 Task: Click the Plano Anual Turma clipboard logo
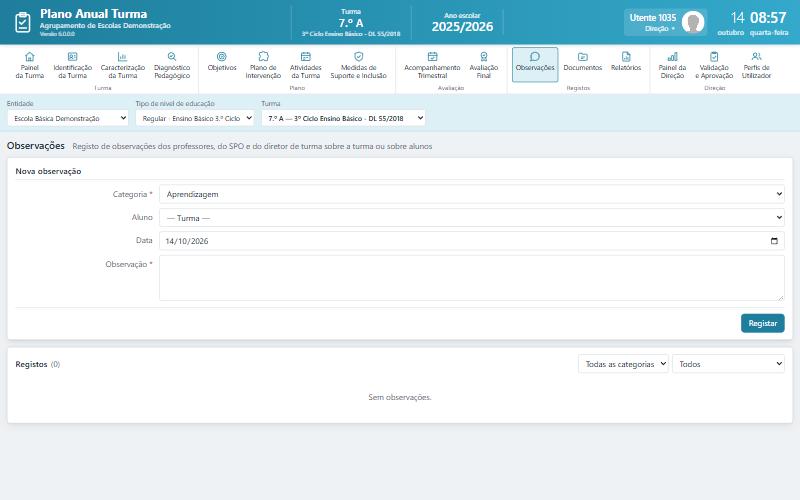(x=23, y=22)
